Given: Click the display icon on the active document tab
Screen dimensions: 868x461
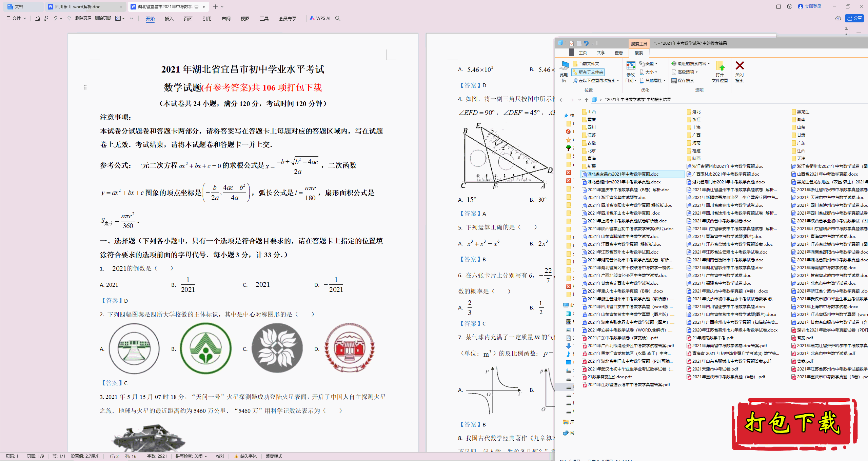Looking at the screenshot, I should tap(196, 6).
